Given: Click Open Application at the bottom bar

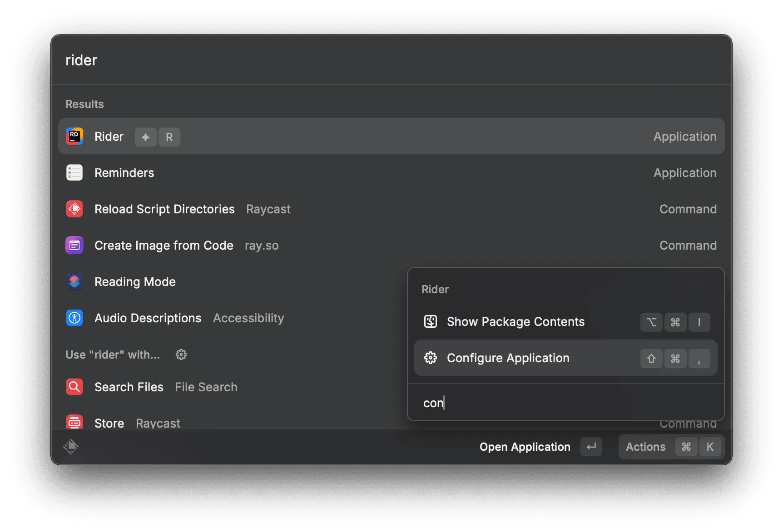Looking at the screenshot, I should point(525,447).
